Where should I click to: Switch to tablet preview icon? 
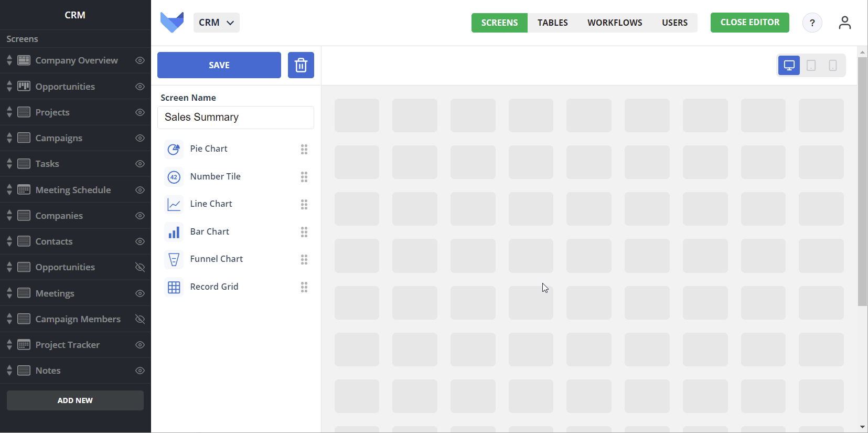[811, 66]
